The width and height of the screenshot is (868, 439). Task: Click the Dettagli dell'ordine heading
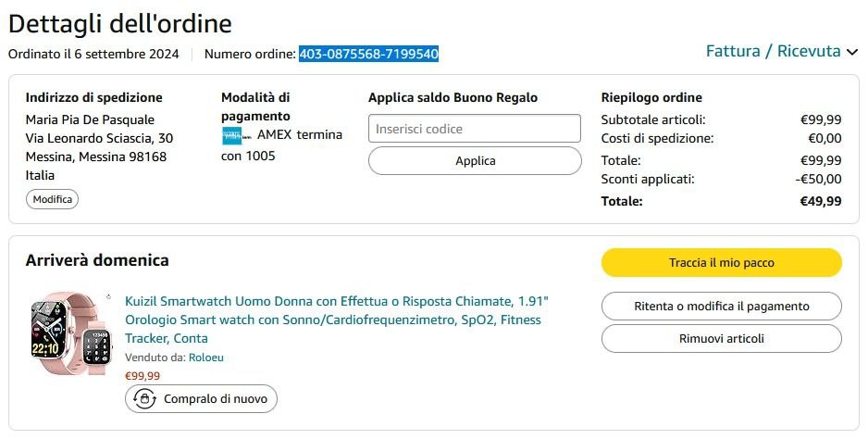(120, 23)
